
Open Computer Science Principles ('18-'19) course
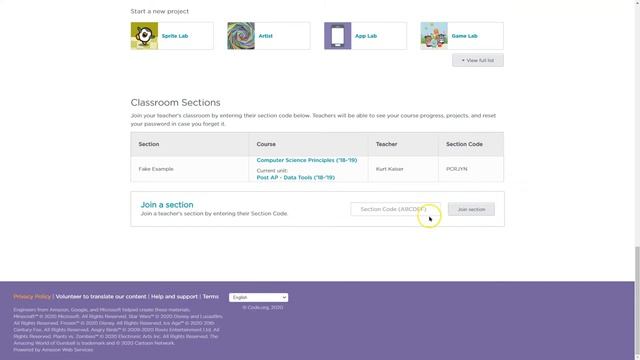coord(307,160)
